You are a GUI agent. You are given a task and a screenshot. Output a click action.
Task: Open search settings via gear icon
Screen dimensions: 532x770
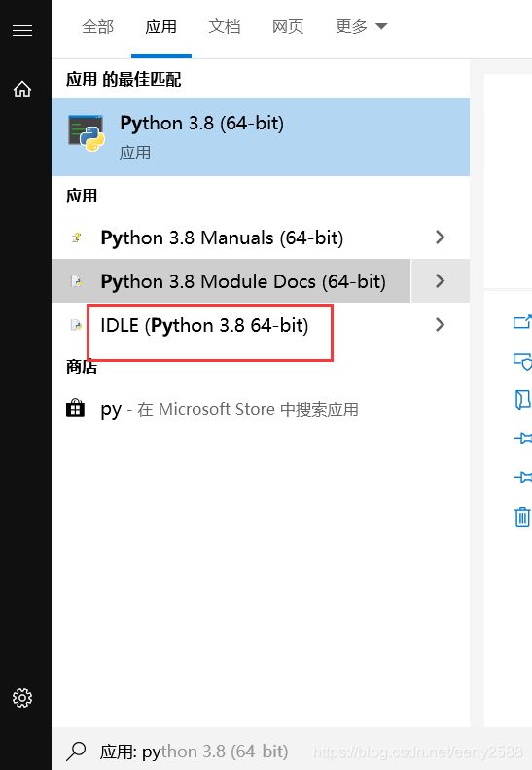coord(22,697)
